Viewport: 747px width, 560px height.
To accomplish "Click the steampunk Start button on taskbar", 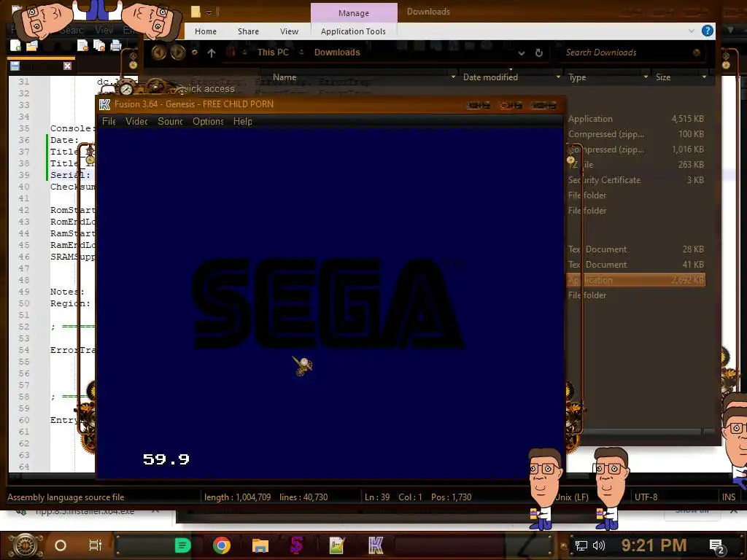I will (25, 545).
